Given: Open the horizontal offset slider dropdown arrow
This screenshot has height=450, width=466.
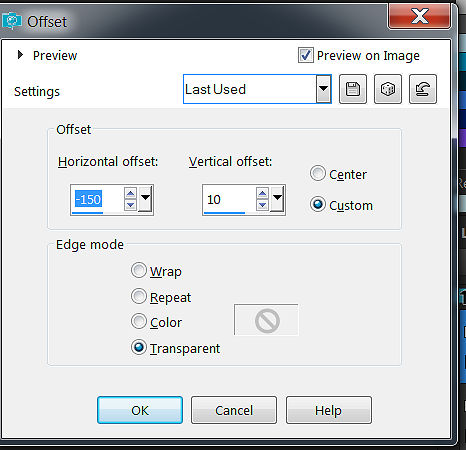Looking at the screenshot, I should (145, 199).
